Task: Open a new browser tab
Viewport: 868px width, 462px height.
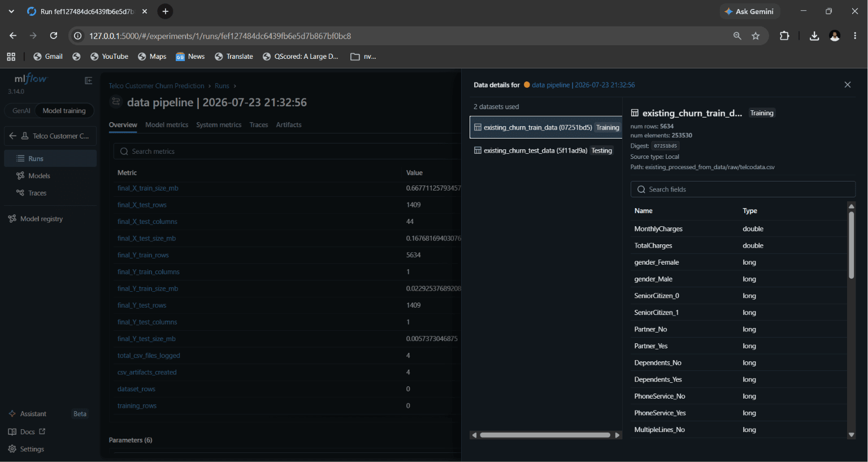Action: coord(165,11)
